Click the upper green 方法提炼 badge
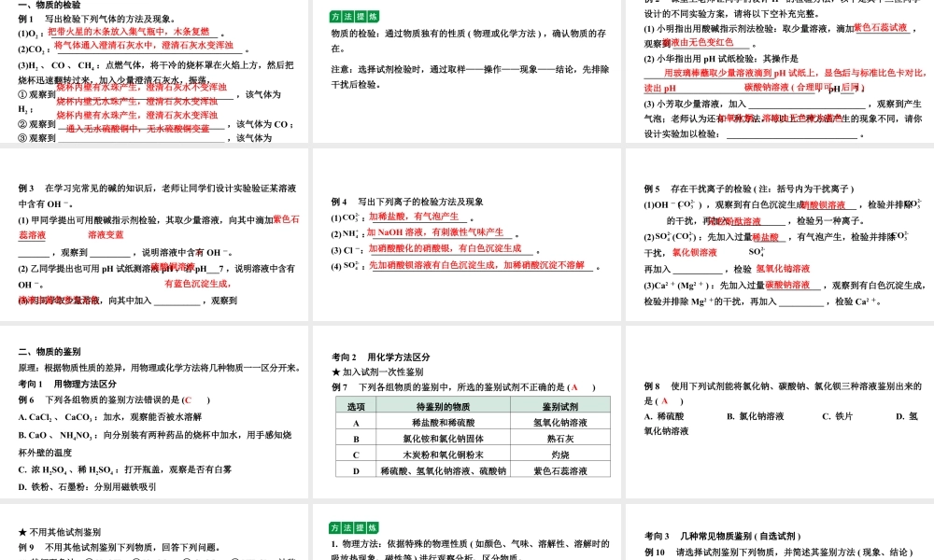 [354, 17]
